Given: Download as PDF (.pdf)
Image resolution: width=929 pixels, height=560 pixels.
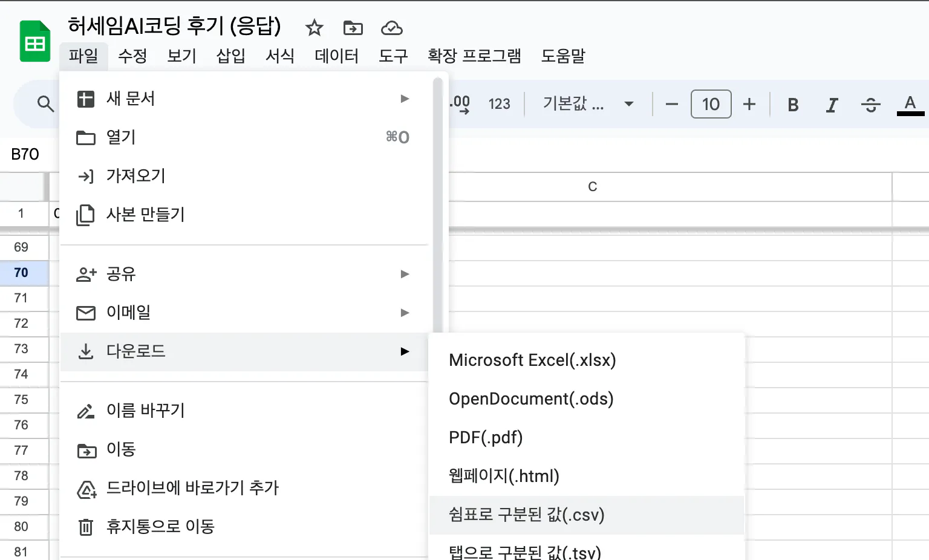Looking at the screenshot, I should point(587,438).
